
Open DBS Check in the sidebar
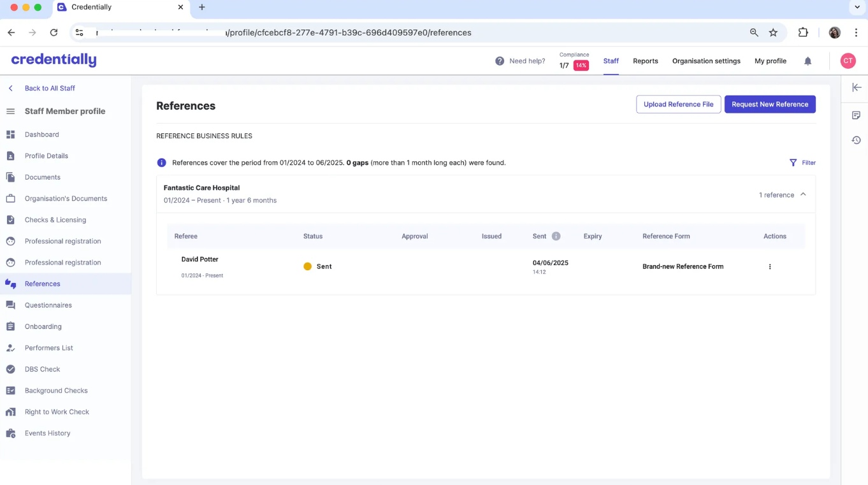pyautogui.click(x=42, y=370)
